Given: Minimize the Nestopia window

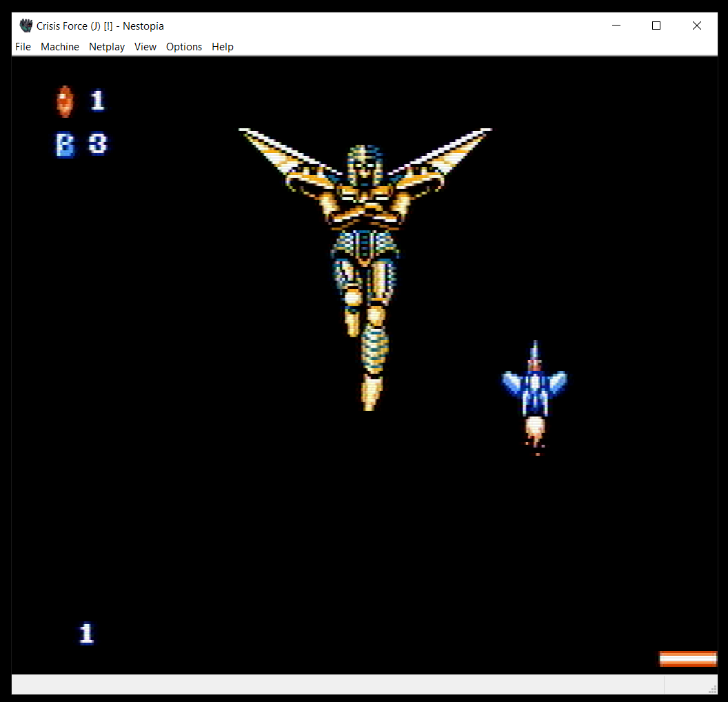Looking at the screenshot, I should coord(616,26).
